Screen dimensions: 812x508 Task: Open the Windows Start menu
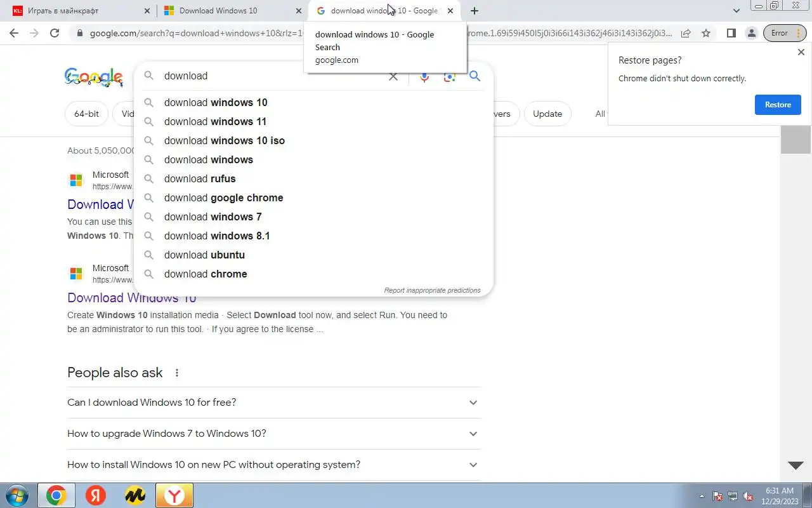pyautogui.click(x=17, y=495)
